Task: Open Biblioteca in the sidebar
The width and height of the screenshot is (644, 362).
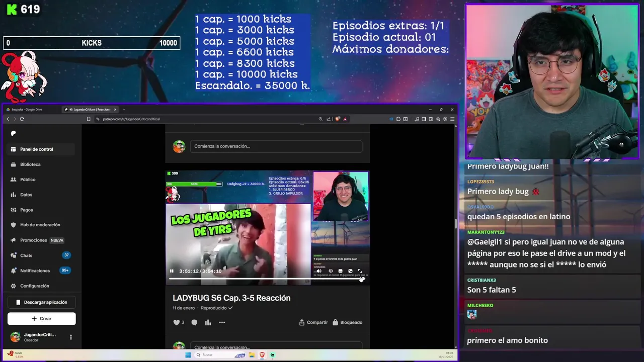Action: point(41,164)
